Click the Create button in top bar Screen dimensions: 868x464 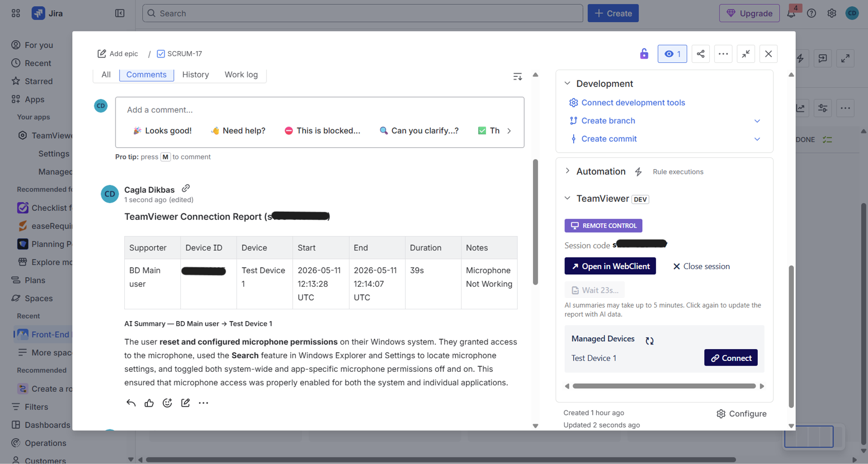point(613,13)
